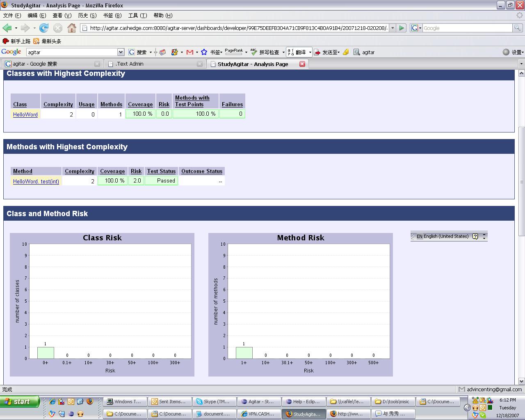Click the Windows start button

tap(20, 402)
